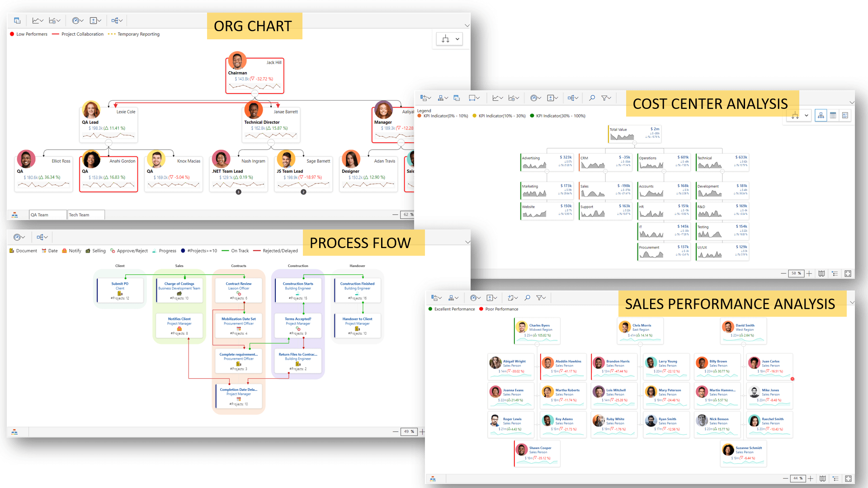Select the Total Value node in Cost Center
The image size is (868, 488).
point(635,134)
